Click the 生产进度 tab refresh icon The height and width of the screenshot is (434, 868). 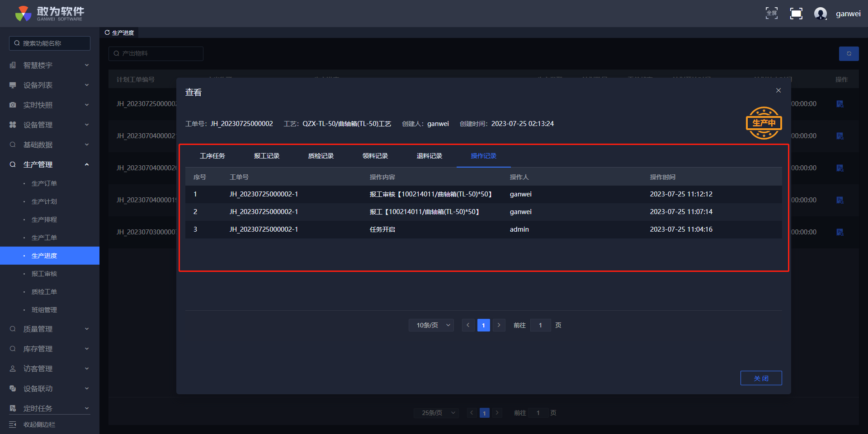[x=107, y=33]
